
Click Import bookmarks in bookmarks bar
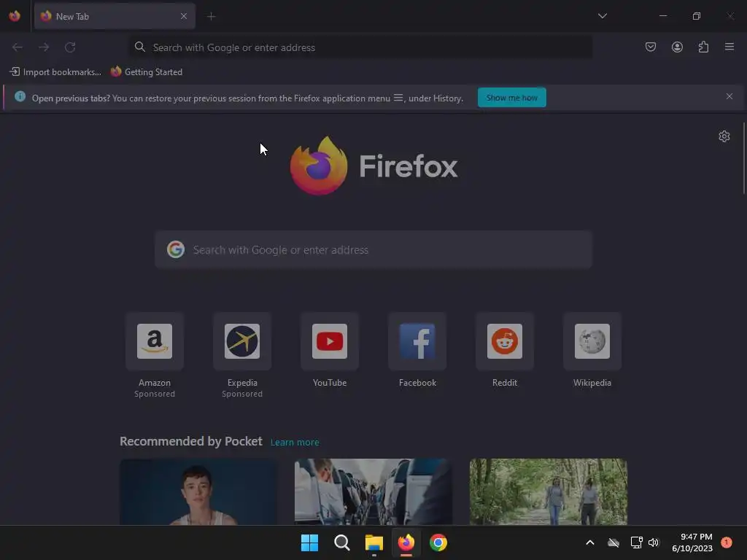point(55,72)
